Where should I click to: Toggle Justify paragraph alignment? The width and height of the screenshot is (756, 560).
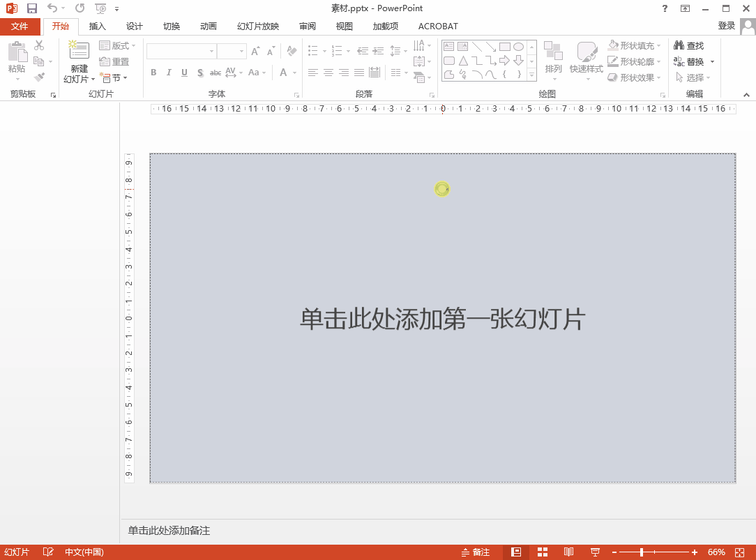[x=359, y=73]
